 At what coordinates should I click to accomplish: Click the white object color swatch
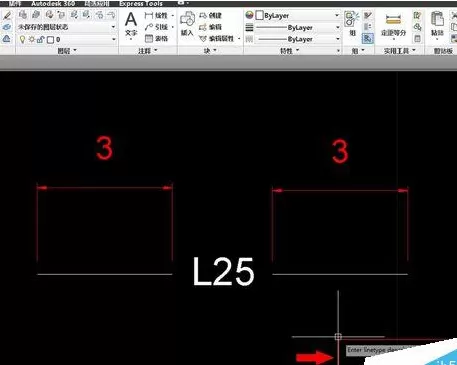260,15
